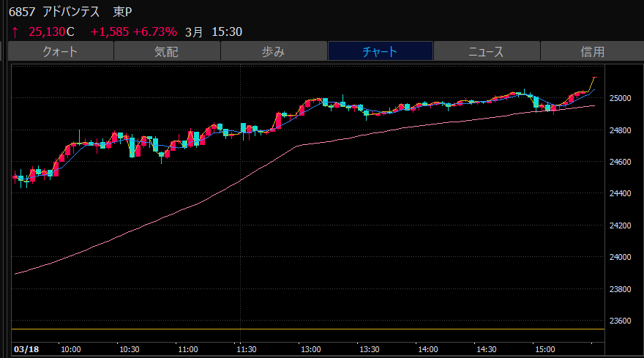This screenshot has width=644, height=358.
Task: Open the クォート tab
Action: 60,51
